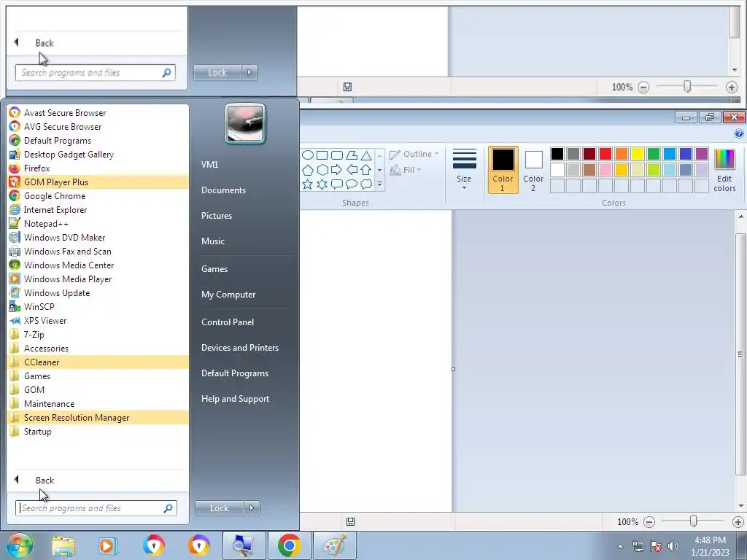Select the Right arrow shape
The image size is (747, 560).
(337, 169)
